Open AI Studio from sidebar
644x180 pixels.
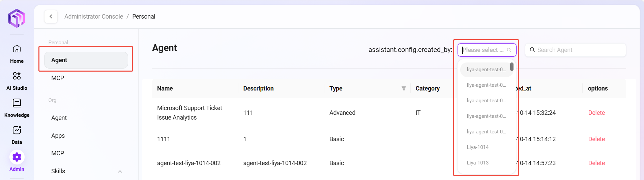click(17, 76)
